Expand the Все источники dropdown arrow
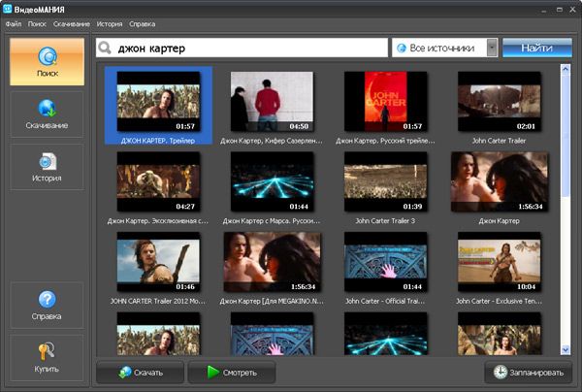Screen dimensions: 582x392 pos(492,47)
